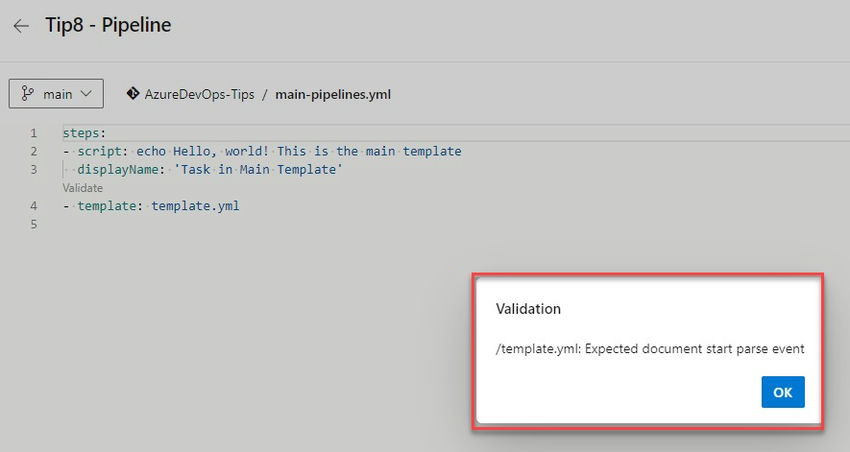Viewport: 850px width, 452px height.
Task: Click the Validation dialog heading
Action: [528, 309]
